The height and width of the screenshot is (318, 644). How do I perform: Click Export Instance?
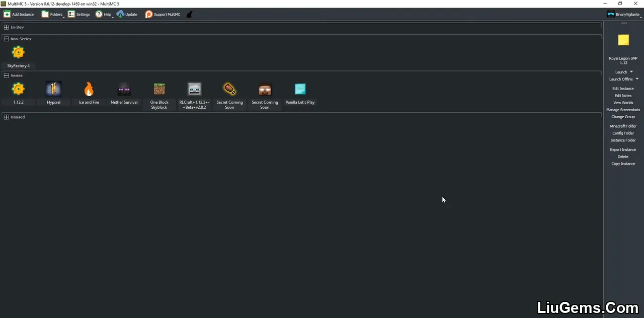pyautogui.click(x=623, y=150)
